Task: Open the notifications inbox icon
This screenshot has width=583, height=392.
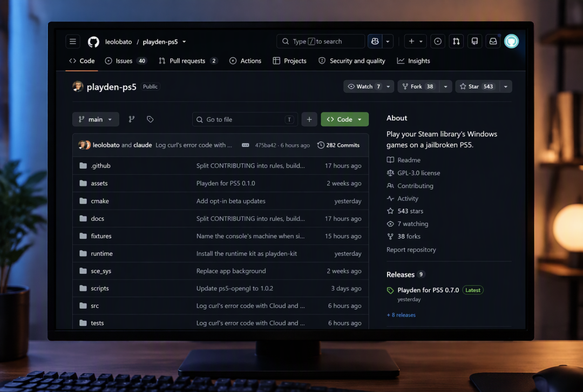Action: pos(493,41)
